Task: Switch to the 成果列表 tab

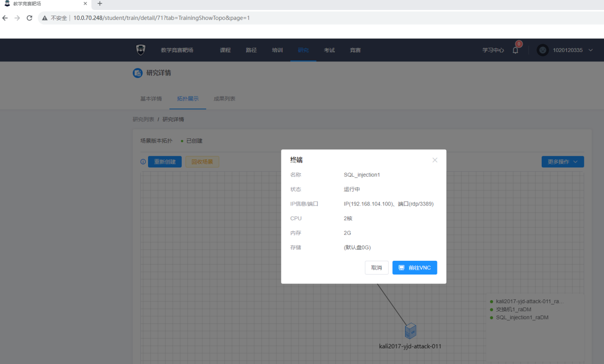Action: coord(225,99)
